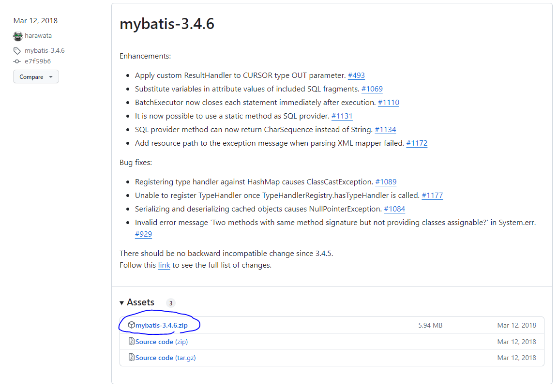This screenshot has height=392, width=558.
Task: Open the mybatis-3.4.6 tag link in the sidebar
Action: point(45,50)
